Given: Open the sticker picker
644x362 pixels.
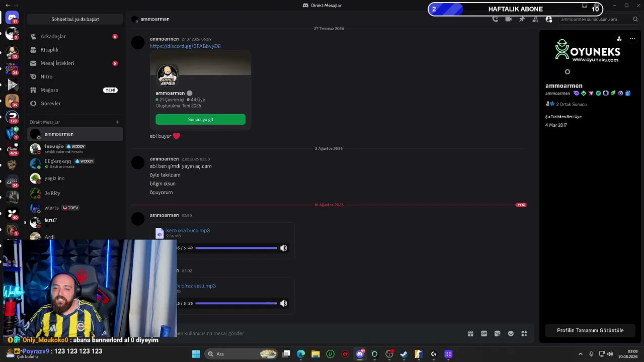Looking at the screenshot, I should click(x=498, y=333).
